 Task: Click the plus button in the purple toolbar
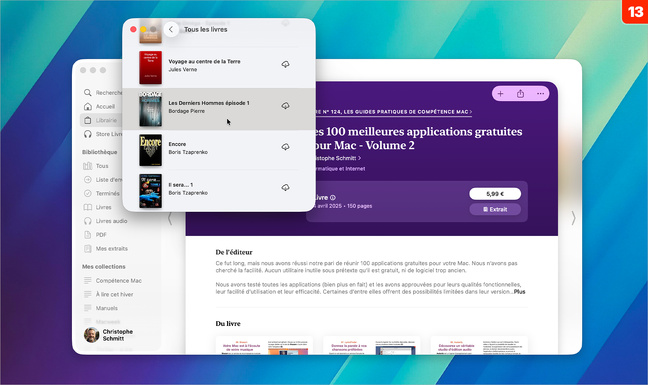pyautogui.click(x=500, y=94)
